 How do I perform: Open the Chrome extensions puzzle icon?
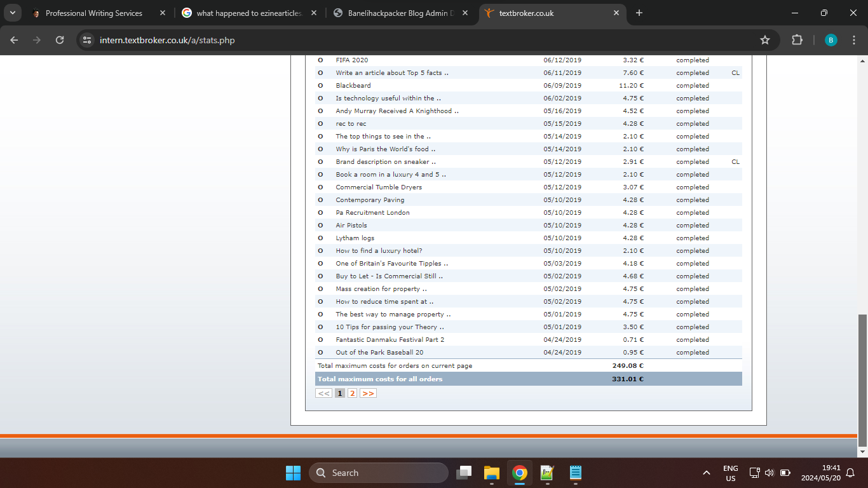[x=797, y=40]
